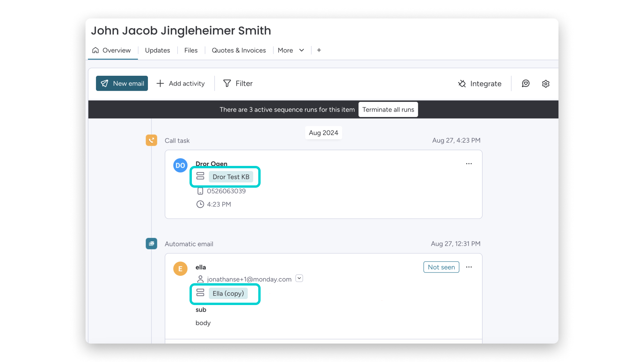This screenshot has width=644, height=362.
Task: Click the board icon next to Dror Test KB
Action: tap(200, 176)
